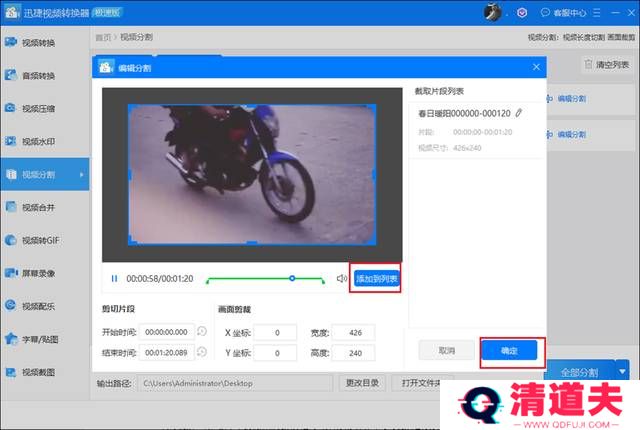Click the 视频转GIF sidebar icon
This screenshot has height=430, width=640.
point(11,240)
